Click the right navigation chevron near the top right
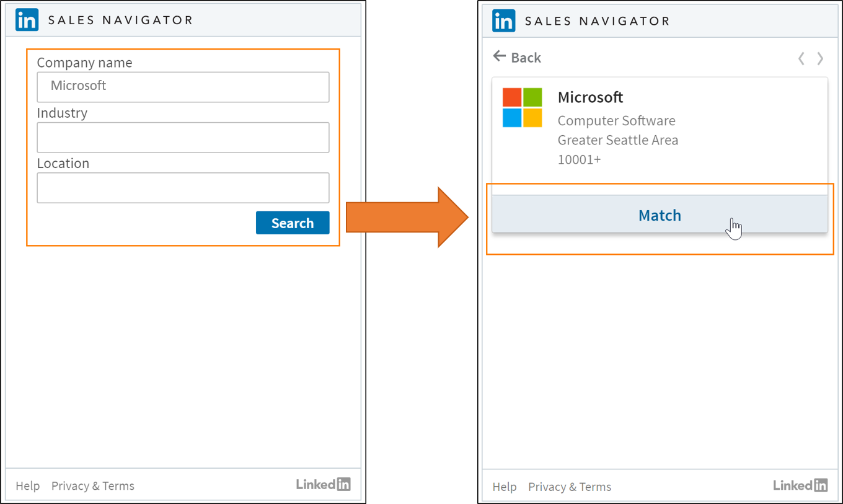 click(x=820, y=58)
